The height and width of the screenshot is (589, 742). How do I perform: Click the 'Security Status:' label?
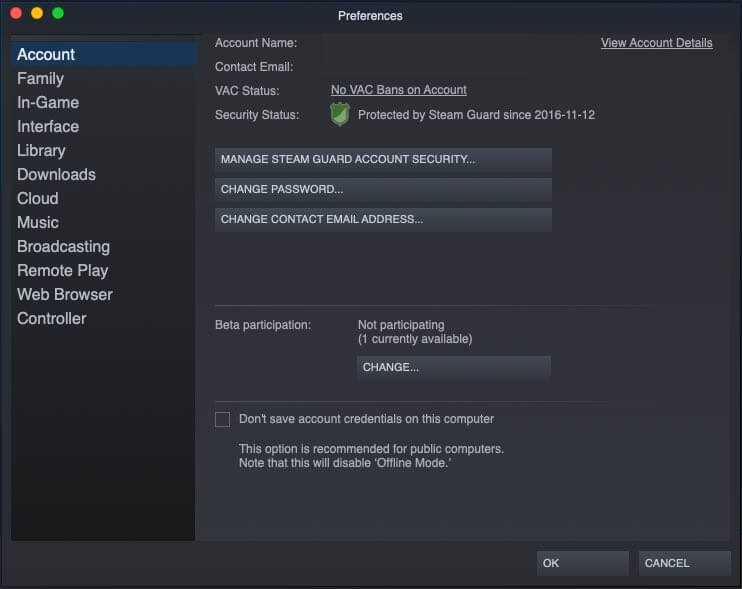[257, 115]
